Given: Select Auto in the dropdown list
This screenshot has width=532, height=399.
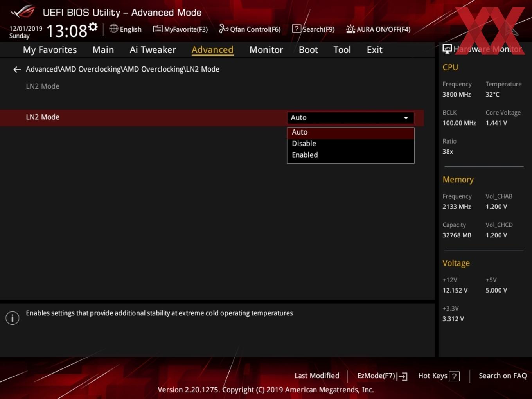Looking at the screenshot, I should point(350,132).
